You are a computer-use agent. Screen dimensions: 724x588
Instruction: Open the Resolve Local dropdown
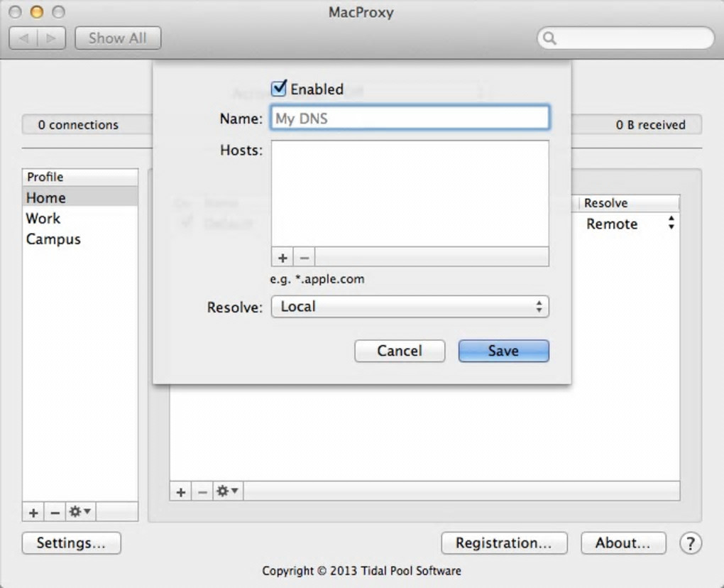(x=410, y=307)
